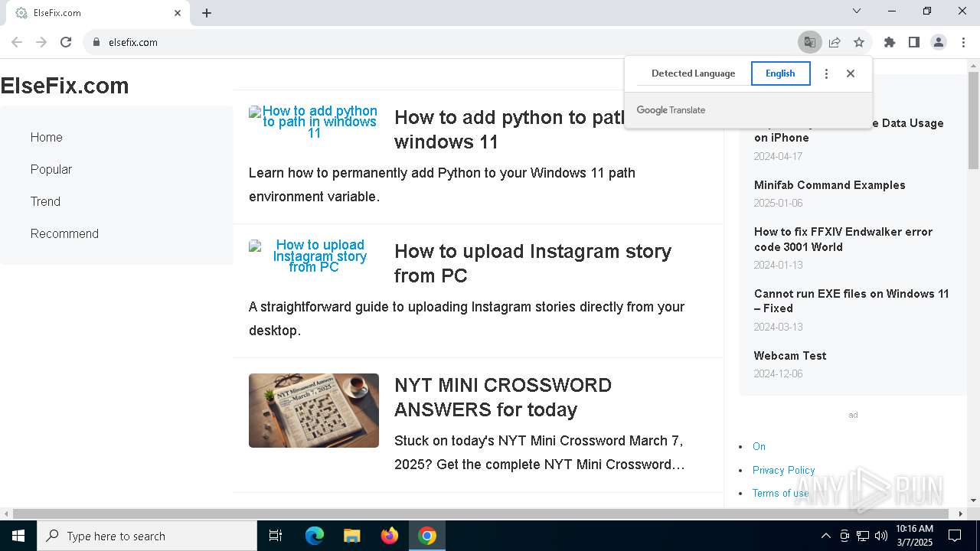
Task: Open Trend in the sidebar menu
Action: 45,202
